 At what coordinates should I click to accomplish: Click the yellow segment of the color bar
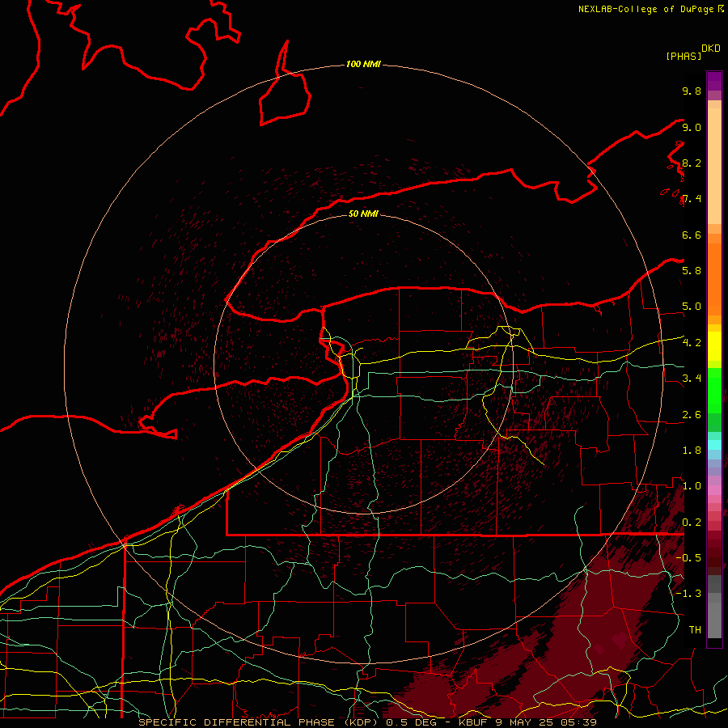click(x=714, y=346)
